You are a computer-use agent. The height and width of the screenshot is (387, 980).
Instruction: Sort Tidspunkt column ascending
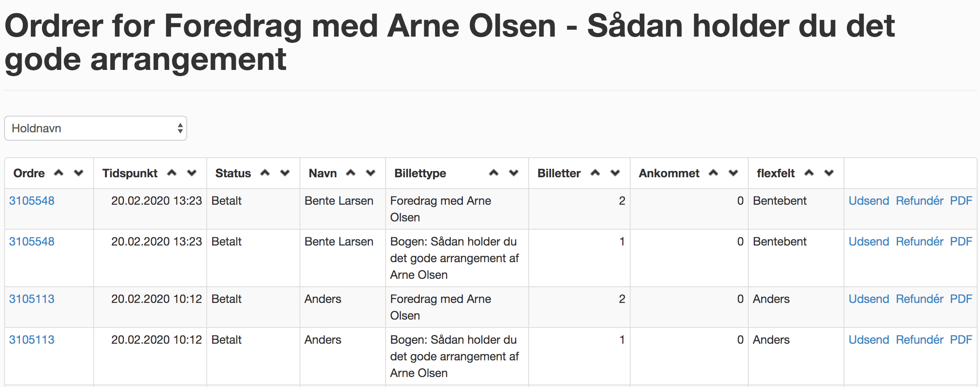[x=172, y=173]
